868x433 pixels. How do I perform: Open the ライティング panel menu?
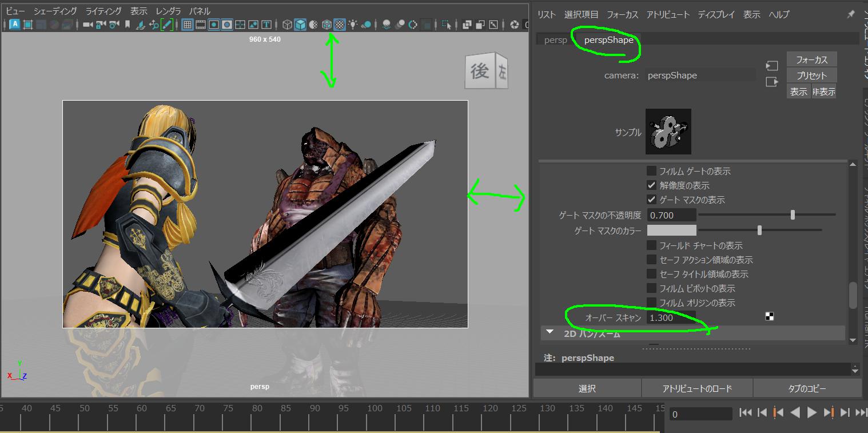coord(103,11)
